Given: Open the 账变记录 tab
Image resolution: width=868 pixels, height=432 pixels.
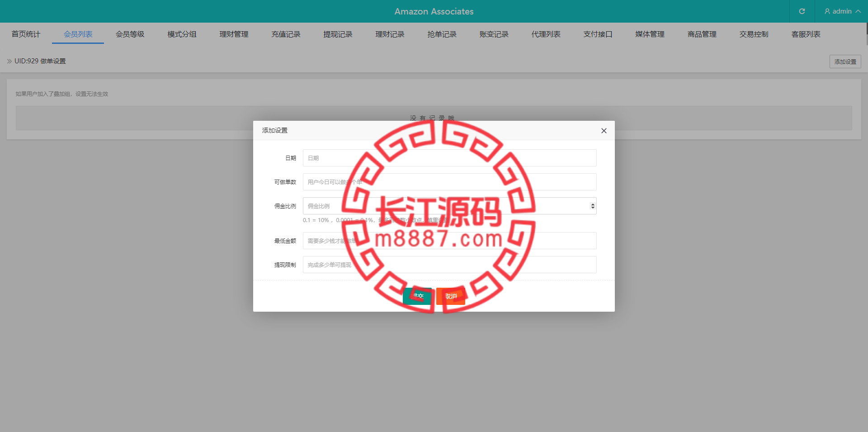Looking at the screenshot, I should (x=494, y=34).
